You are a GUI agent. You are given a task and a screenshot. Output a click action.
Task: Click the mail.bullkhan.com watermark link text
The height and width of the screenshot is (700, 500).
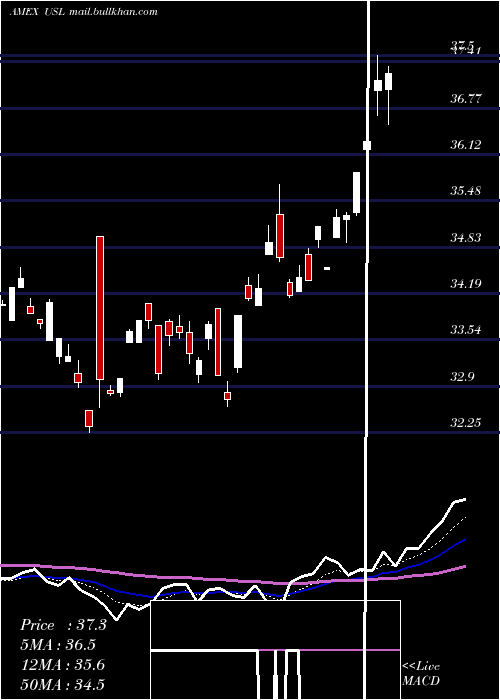pos(113,12)
